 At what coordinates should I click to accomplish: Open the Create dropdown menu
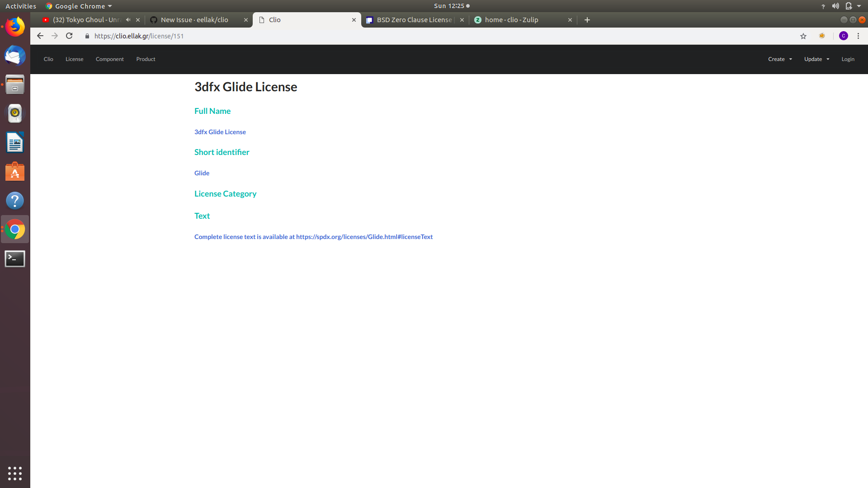(x=779, y=59)
